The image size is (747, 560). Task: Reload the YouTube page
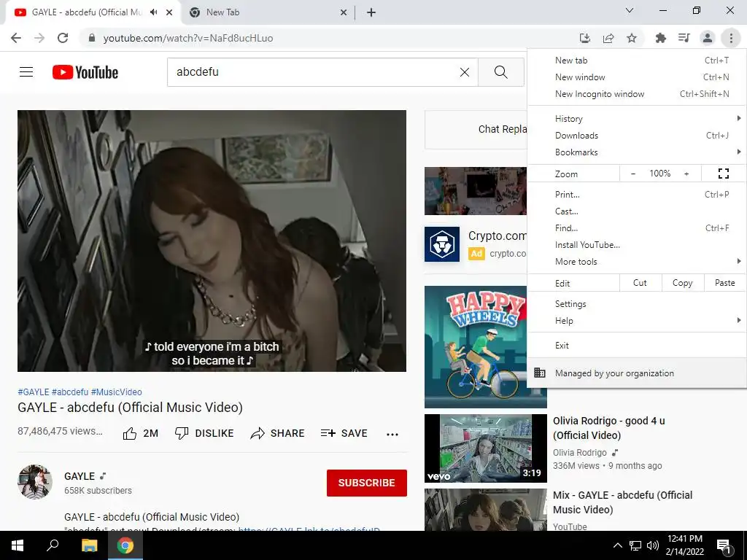pyautogui.click(x=63, y=38)
